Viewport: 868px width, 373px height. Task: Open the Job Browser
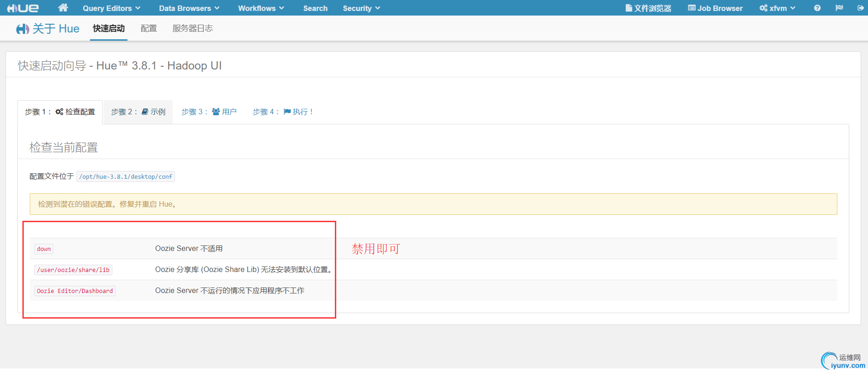[x=715, y=8]
